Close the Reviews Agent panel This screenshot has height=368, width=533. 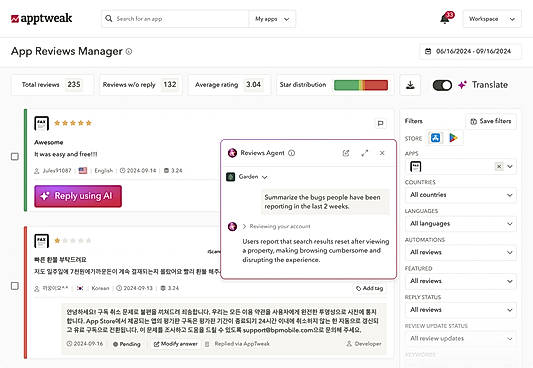tap(382, 153)
